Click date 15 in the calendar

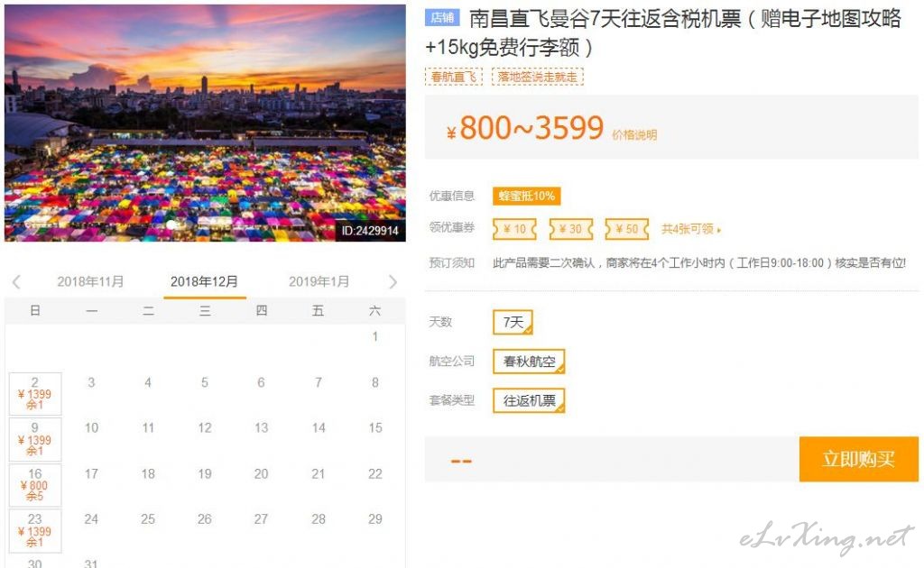[x=375, y=428]
